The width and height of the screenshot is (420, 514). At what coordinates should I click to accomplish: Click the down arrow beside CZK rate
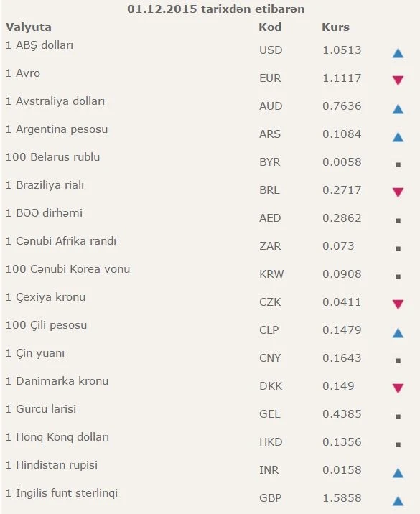point(398,304)
